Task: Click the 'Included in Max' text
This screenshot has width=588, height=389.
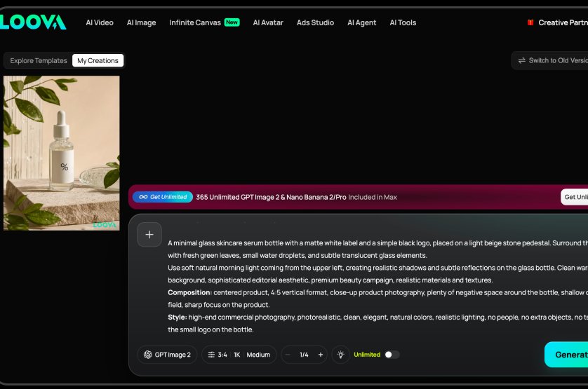Action: (373, 197)
